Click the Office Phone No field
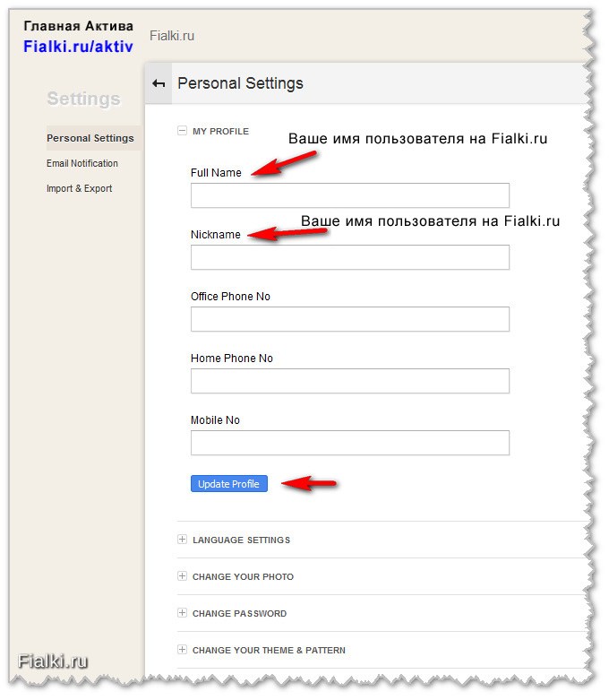609x700 pixels. click(350, 319)
